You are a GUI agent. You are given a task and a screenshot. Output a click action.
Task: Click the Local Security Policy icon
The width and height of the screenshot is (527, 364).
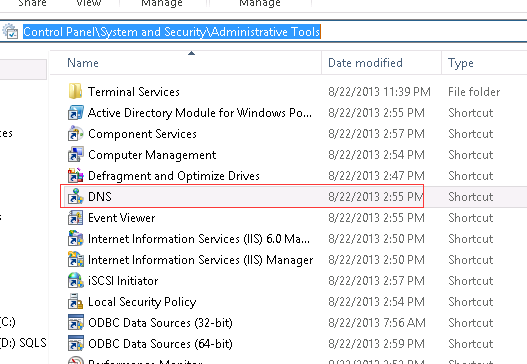[75, 301]
